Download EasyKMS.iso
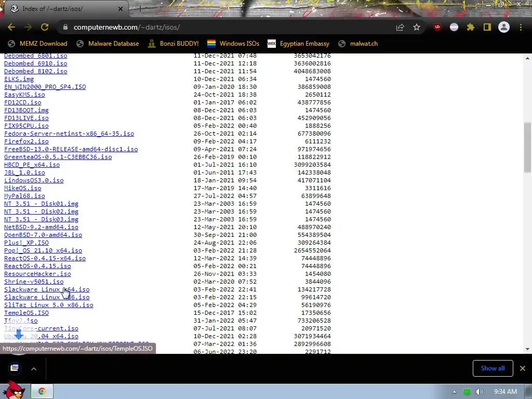The height and width of the screenshot is (399, 532). 24,95
